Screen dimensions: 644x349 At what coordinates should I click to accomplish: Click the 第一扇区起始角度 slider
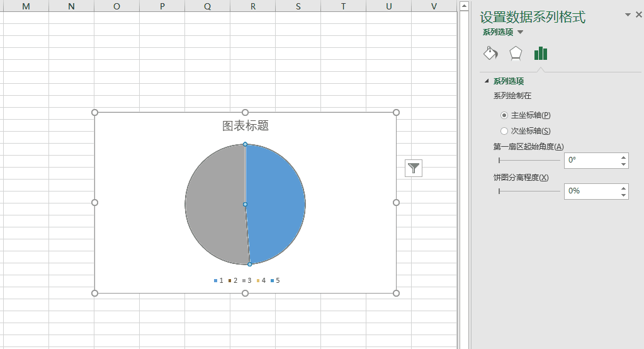(x=529, y=160)
